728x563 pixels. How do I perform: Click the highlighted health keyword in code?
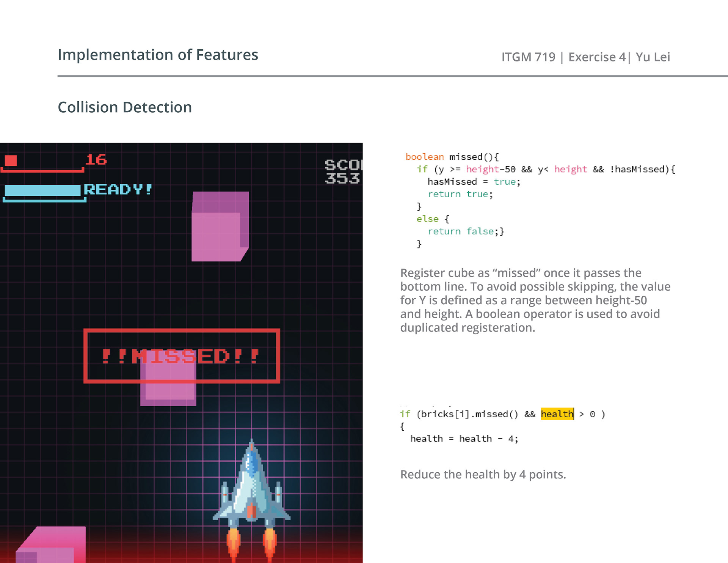coord(557,414)
